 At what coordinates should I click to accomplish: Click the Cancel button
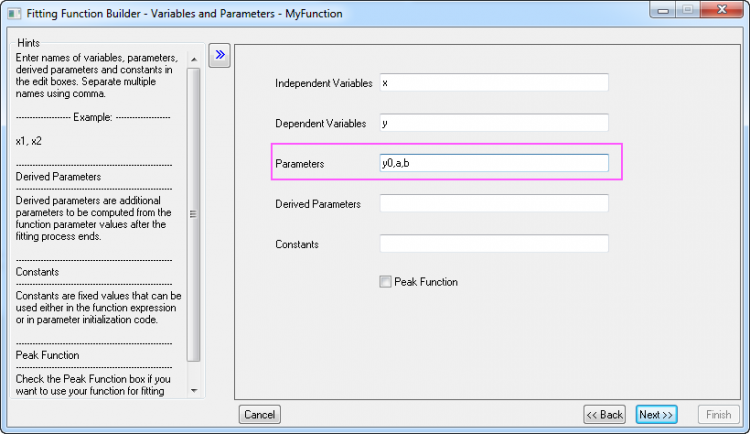click(x=260, y=414)
